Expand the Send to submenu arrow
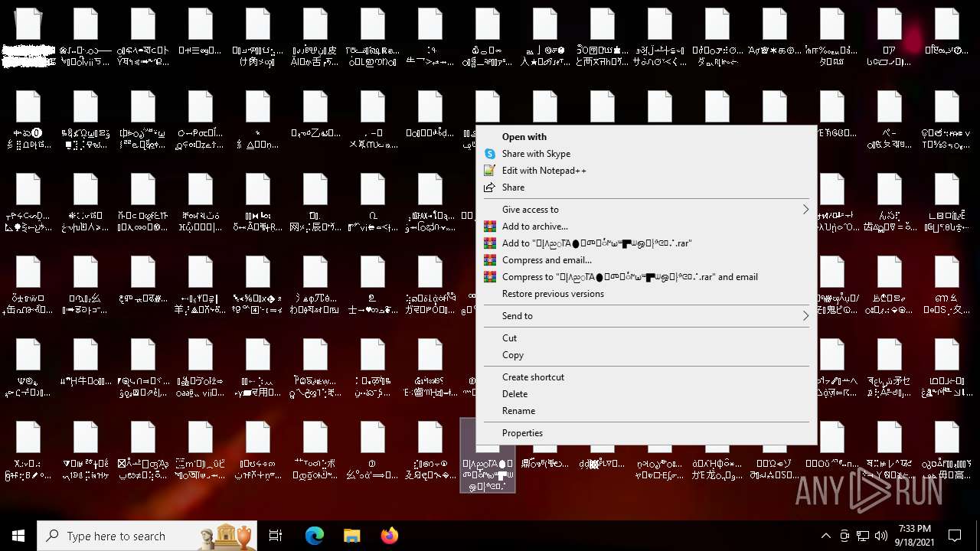 (805, 316)
